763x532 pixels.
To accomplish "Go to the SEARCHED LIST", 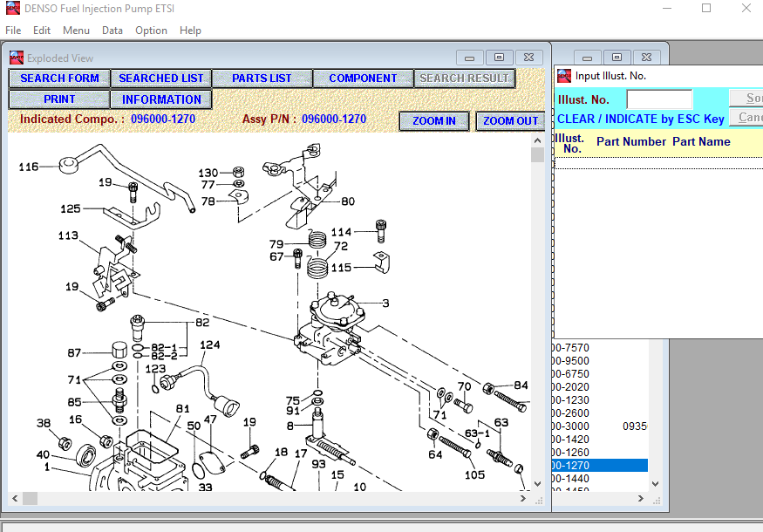I will tap(161, 78).
